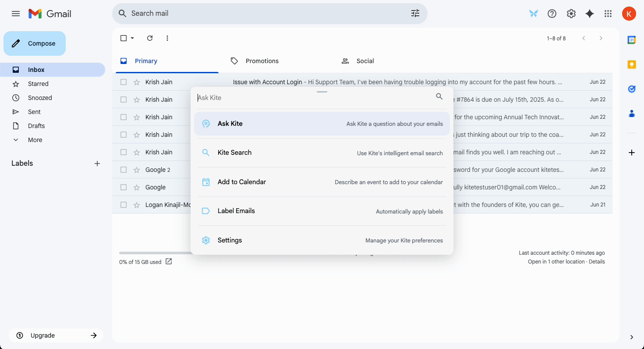Screen dimensions: 644x349
Task: Open Gemini sparkle icon in header
Action: 590,14
